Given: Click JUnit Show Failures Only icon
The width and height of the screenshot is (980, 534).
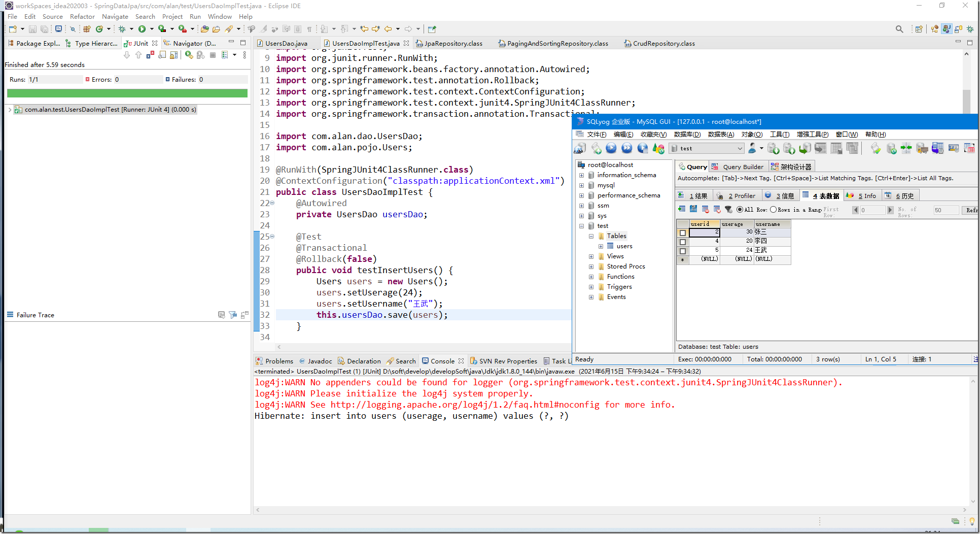Looking at the screenshot, I should click(150, 55).
